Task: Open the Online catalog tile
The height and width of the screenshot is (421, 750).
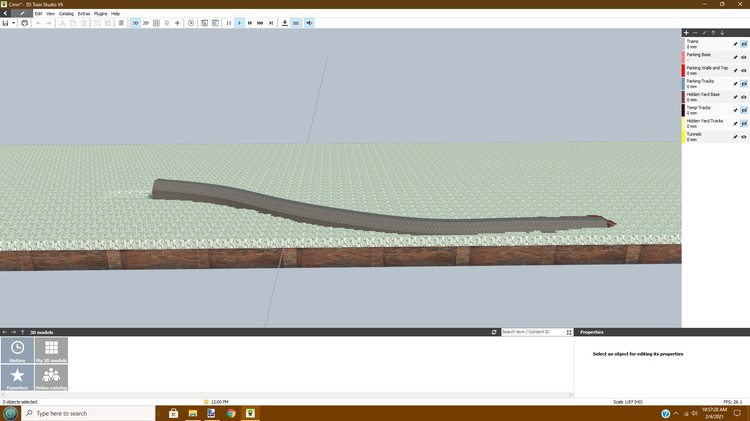Action: [x=51, y=377]
